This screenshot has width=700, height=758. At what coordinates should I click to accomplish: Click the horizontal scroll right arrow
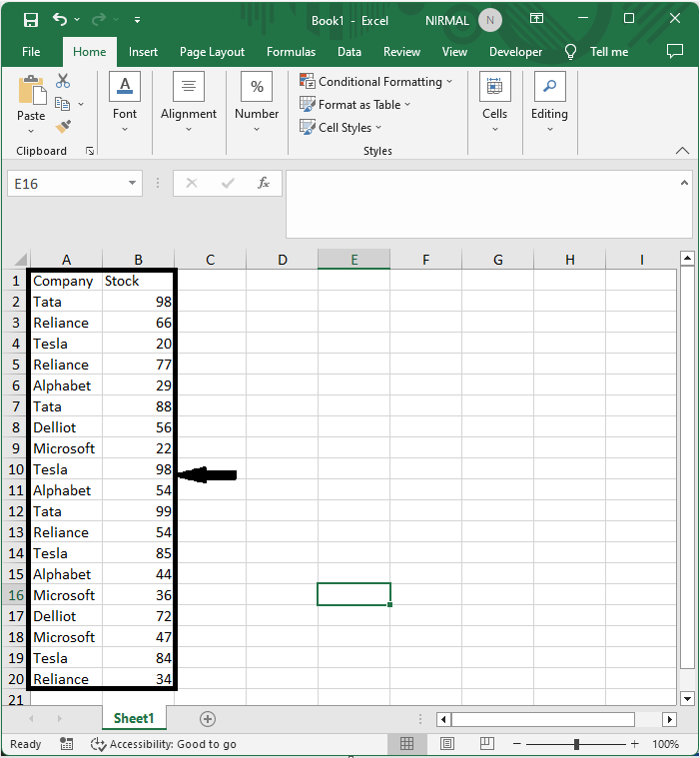pyautogui.click(x=670, y=719)
